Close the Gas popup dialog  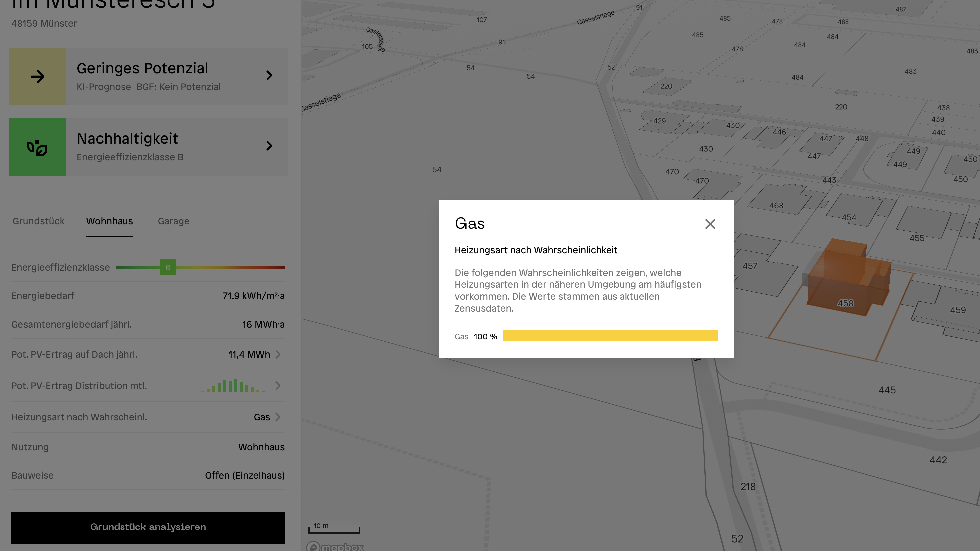coord(710,224)
